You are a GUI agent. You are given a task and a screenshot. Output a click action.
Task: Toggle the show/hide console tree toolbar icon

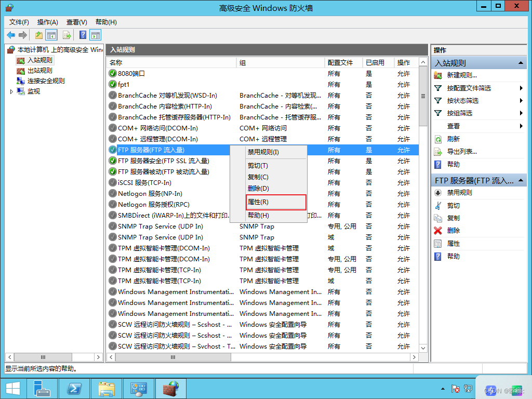(x=51, y=35)
